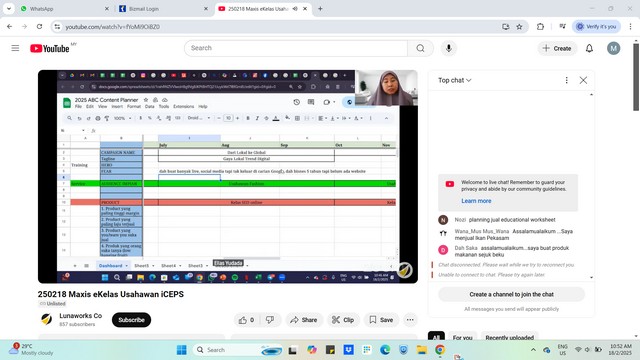This screenshot has width=640, height=360.
Task: Focus the YouTube search field
Action: tap(296, 48)
